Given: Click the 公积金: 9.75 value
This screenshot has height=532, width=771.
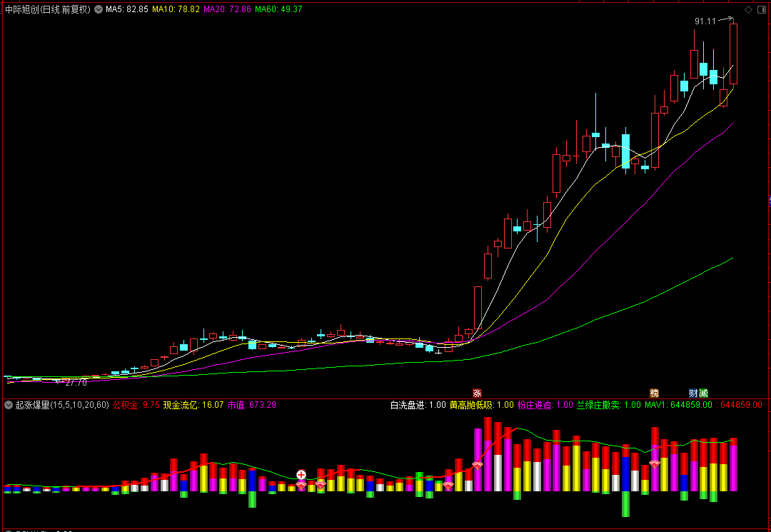Looking at the screenshot, I should (136, 405).
